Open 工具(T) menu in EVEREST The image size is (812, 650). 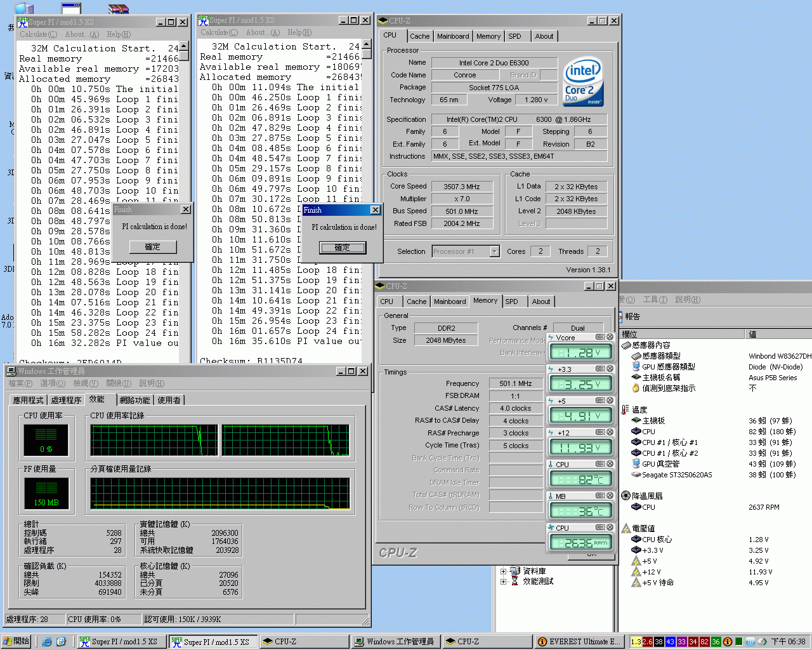(x=655, y=300)
